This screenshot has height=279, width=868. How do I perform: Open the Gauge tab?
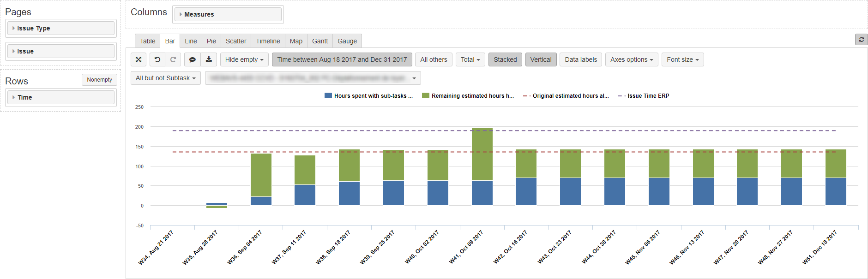[347, 41]
